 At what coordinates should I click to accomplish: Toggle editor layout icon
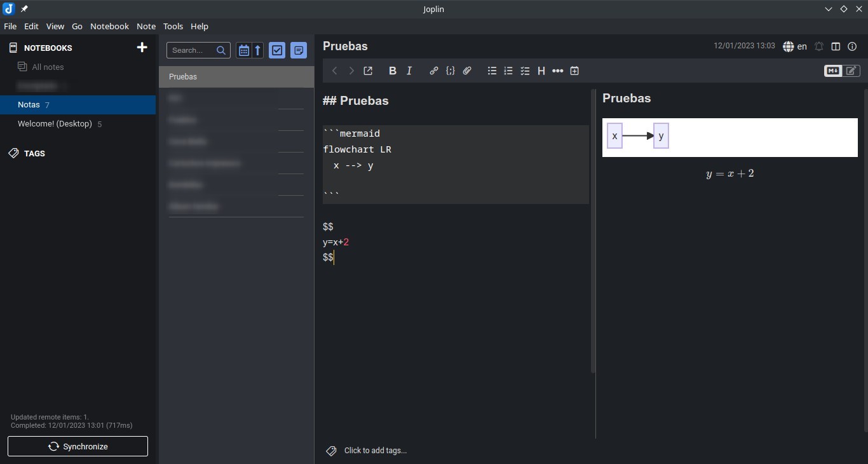coord(836,46)
